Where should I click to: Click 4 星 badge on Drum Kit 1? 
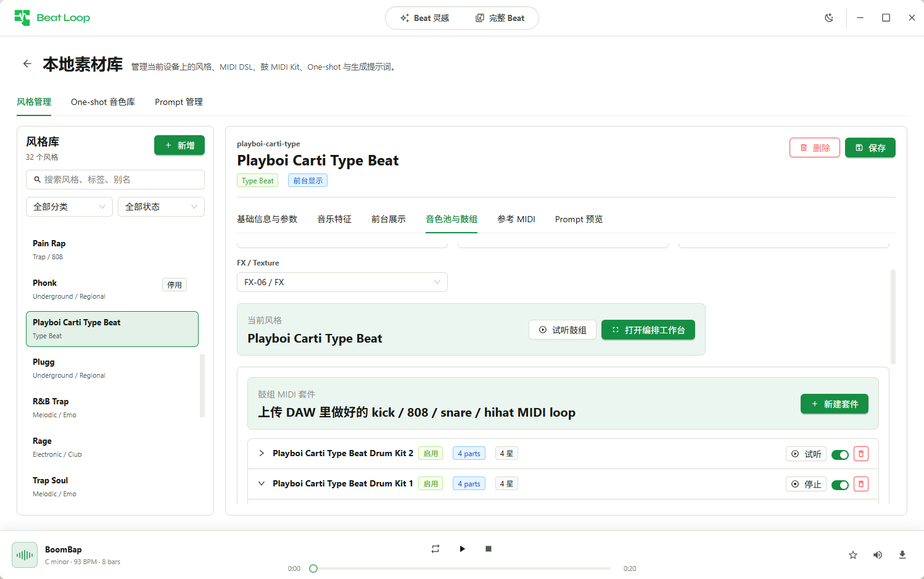click(506, 483)
